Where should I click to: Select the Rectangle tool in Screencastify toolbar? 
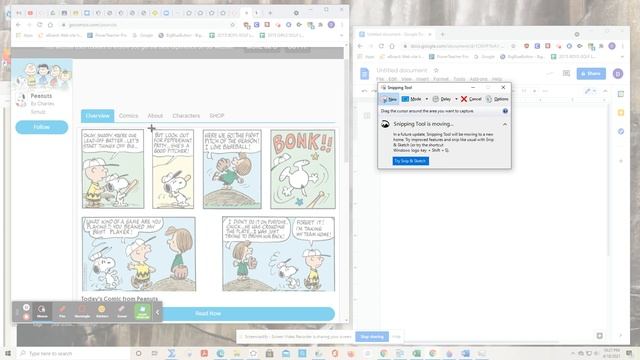(x=82, y=311)
